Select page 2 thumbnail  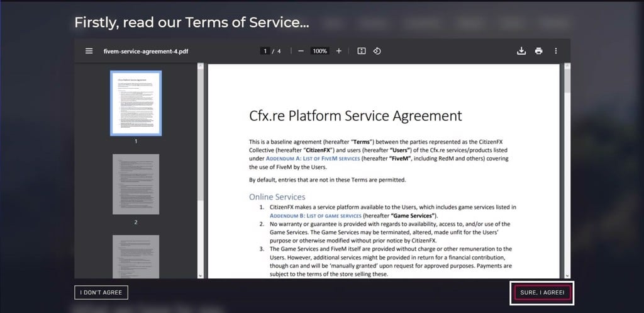coord(136,185)
